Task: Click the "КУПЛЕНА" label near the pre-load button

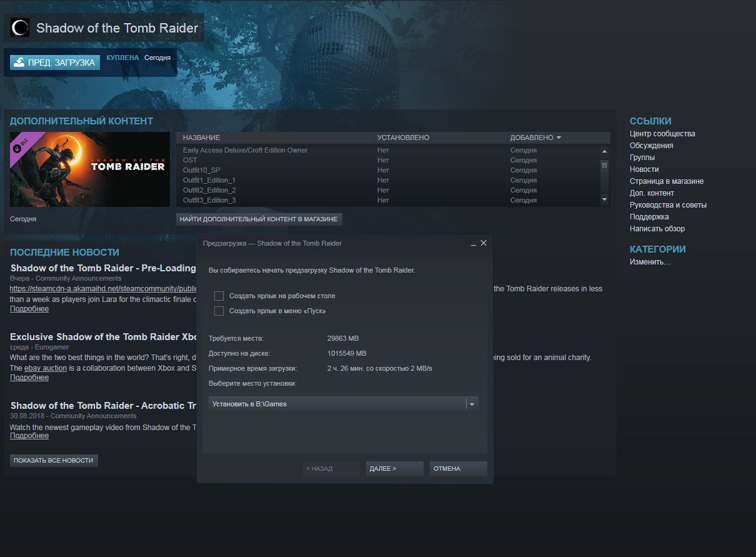Action: (x=122, y=58)
